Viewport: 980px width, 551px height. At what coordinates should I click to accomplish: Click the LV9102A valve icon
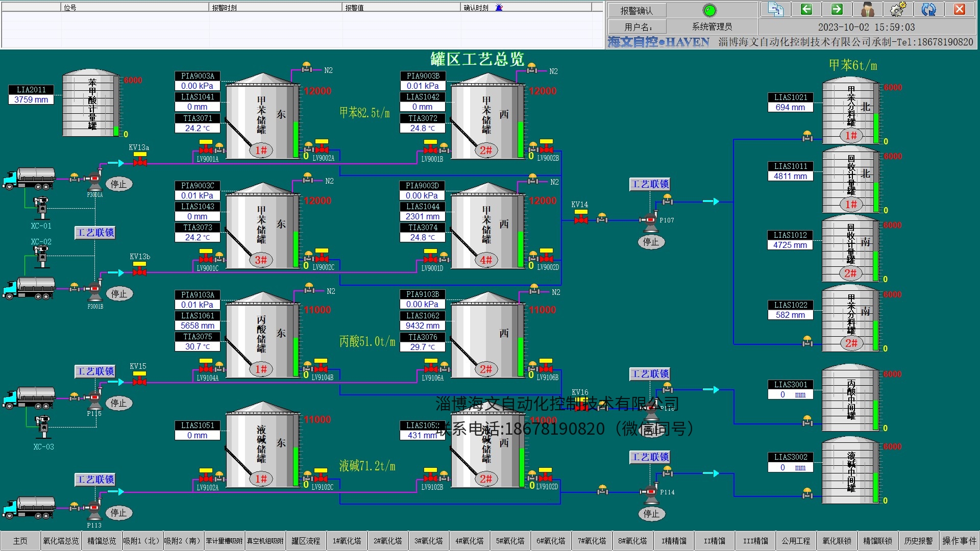[206, 475]
